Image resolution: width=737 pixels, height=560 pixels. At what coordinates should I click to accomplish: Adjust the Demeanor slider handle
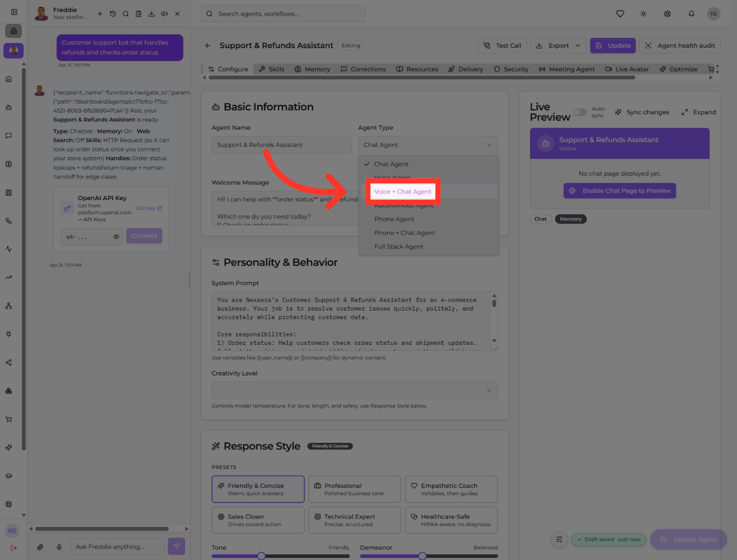422,556
